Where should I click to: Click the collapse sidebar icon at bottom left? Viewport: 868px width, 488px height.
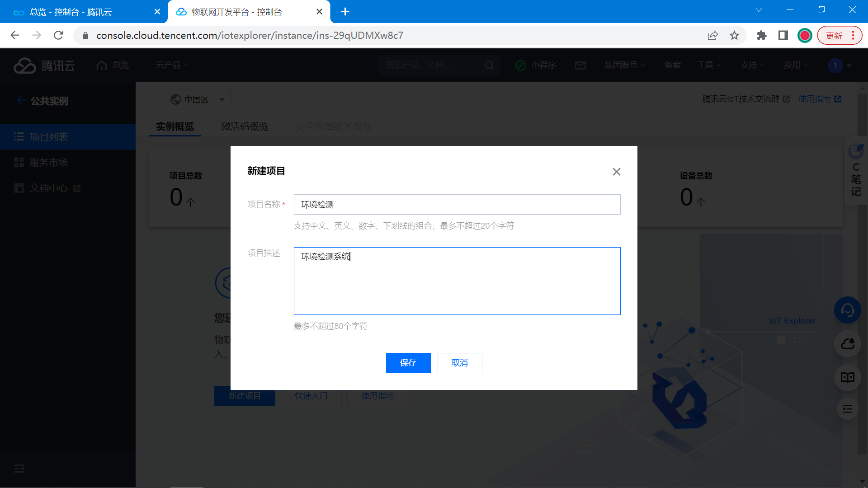point(19,469)
